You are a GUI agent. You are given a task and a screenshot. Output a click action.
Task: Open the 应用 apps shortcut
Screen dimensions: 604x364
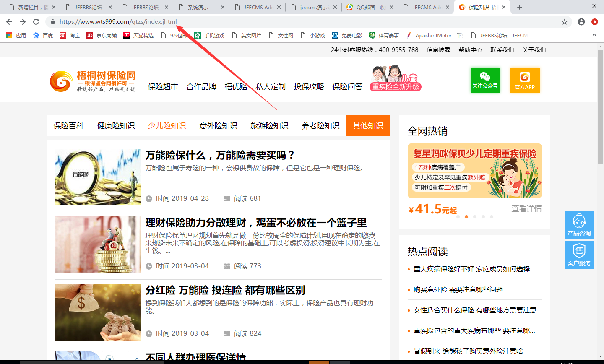tap(16, 35)
